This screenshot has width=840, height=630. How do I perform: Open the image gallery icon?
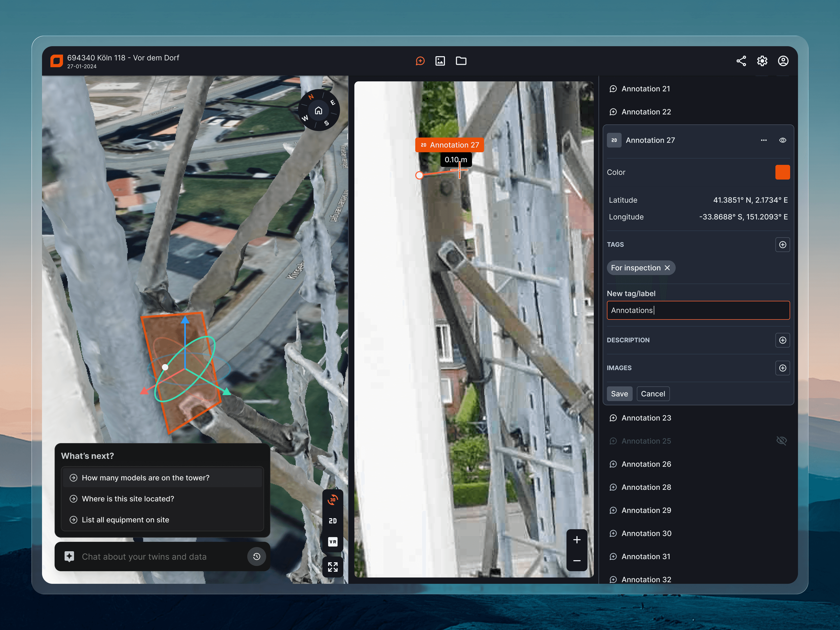coord(440,61)
